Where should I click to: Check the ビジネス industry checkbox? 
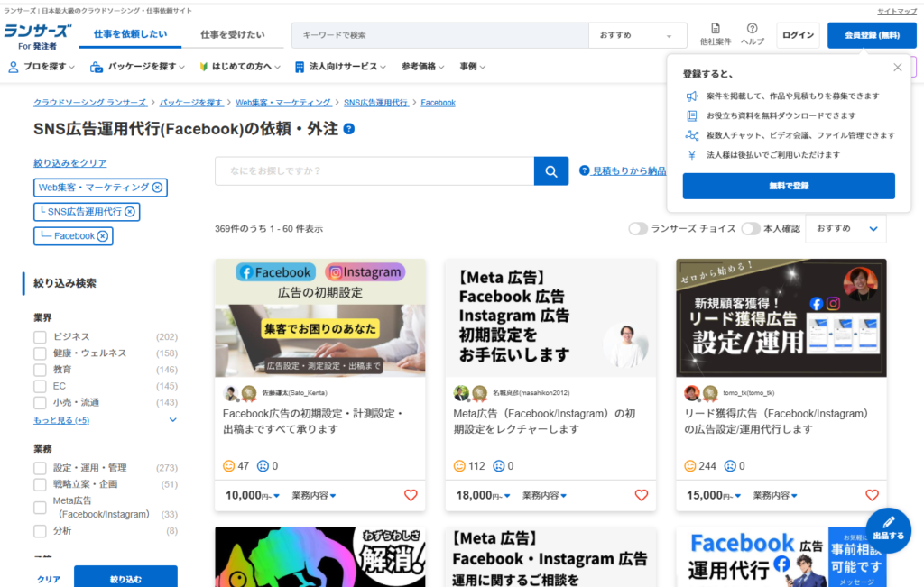coord(40,336)
